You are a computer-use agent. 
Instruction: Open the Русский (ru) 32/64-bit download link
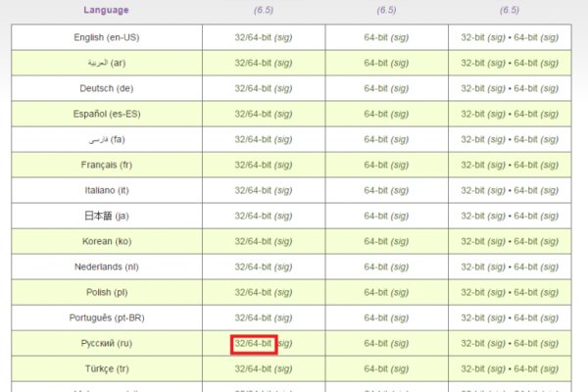point(254,343)
